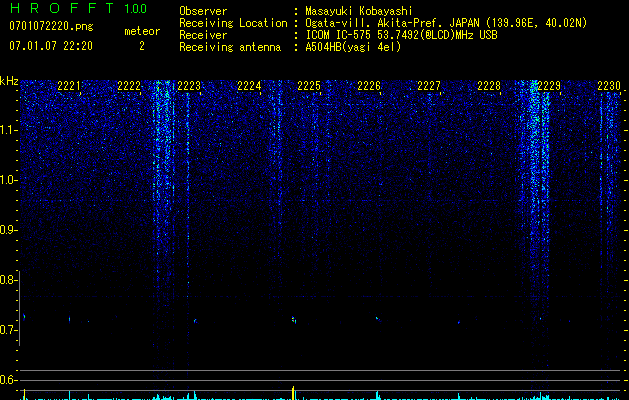The height and width of the screenshot is (400, 629).
Task: Click the ICOM IC-575 receiver text
Action: point(401,35)
